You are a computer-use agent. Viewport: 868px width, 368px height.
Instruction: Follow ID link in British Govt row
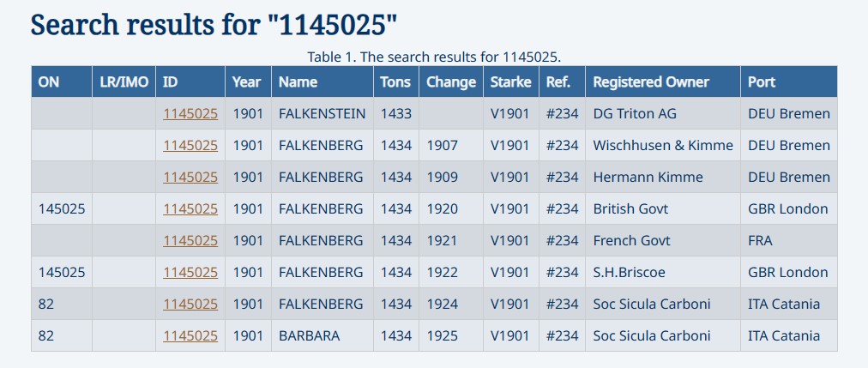pos(190,208)
